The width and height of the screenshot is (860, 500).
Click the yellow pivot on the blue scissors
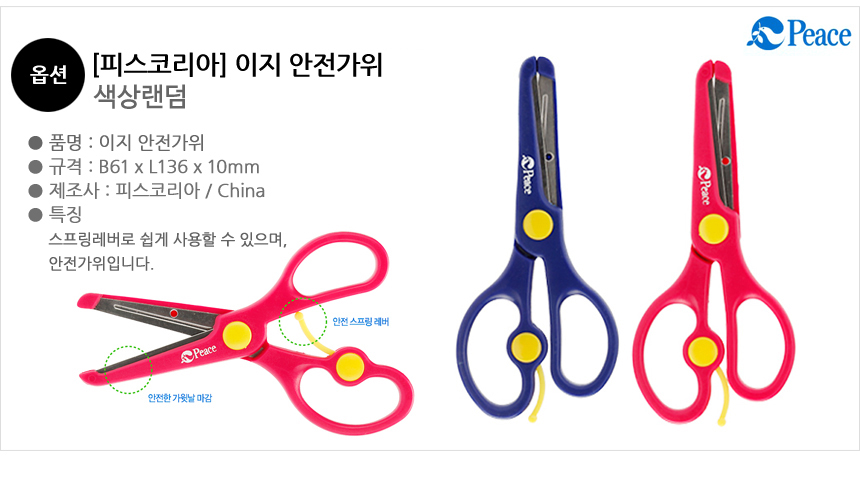(538, 224)
